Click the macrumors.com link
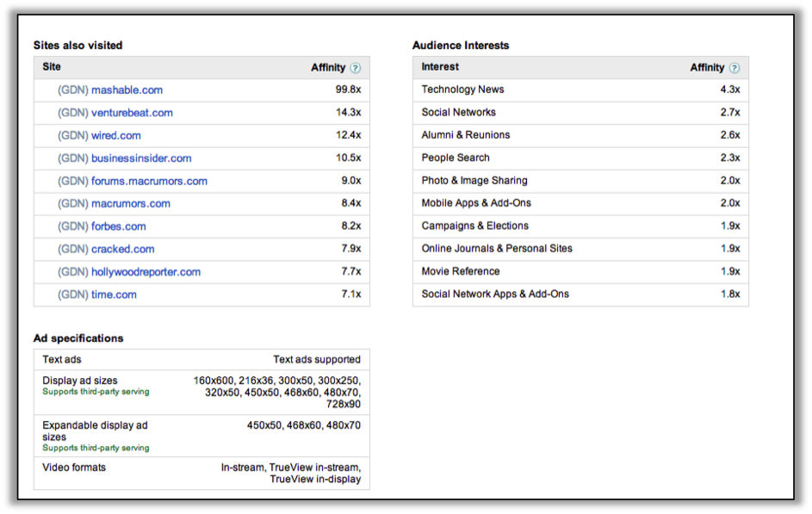 click(131, 204)
